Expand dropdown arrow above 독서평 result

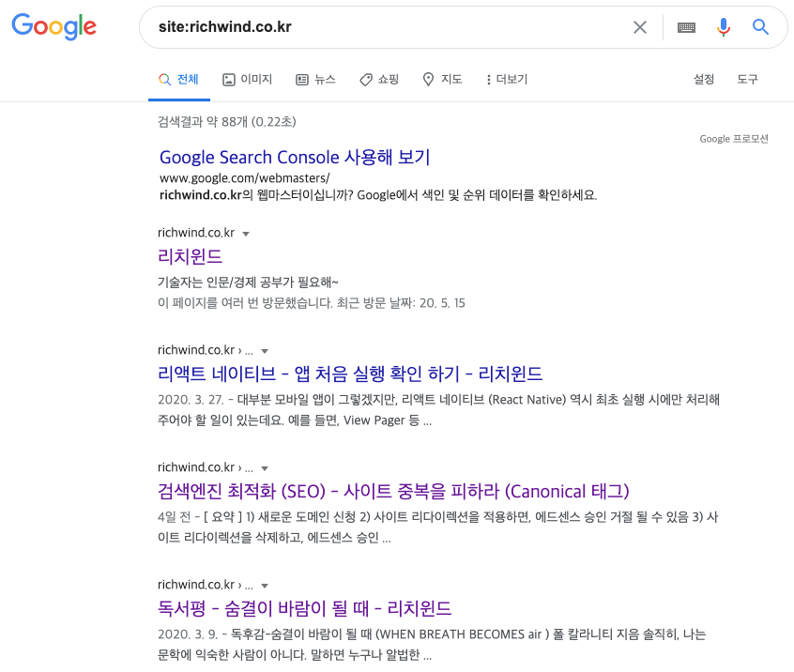(x=265, y=586)
